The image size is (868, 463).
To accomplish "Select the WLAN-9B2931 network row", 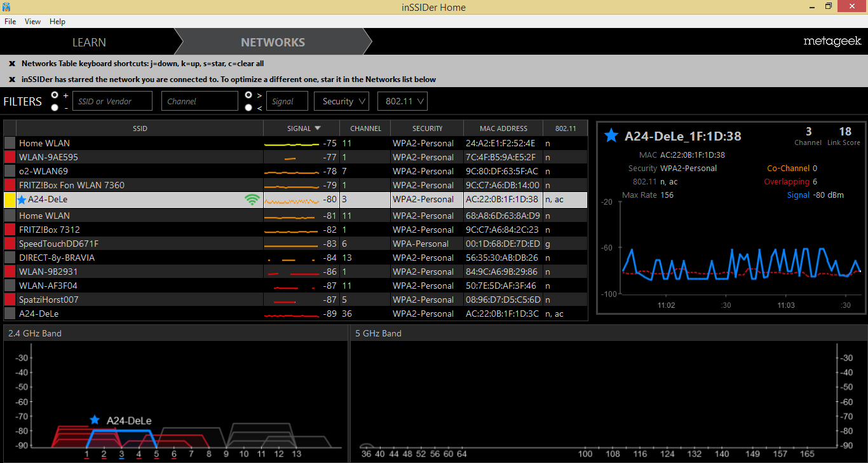I will [295, 272].
